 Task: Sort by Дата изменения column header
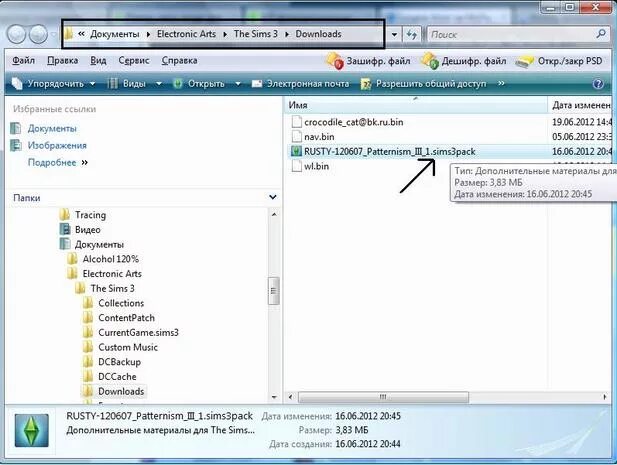(581, 105)
